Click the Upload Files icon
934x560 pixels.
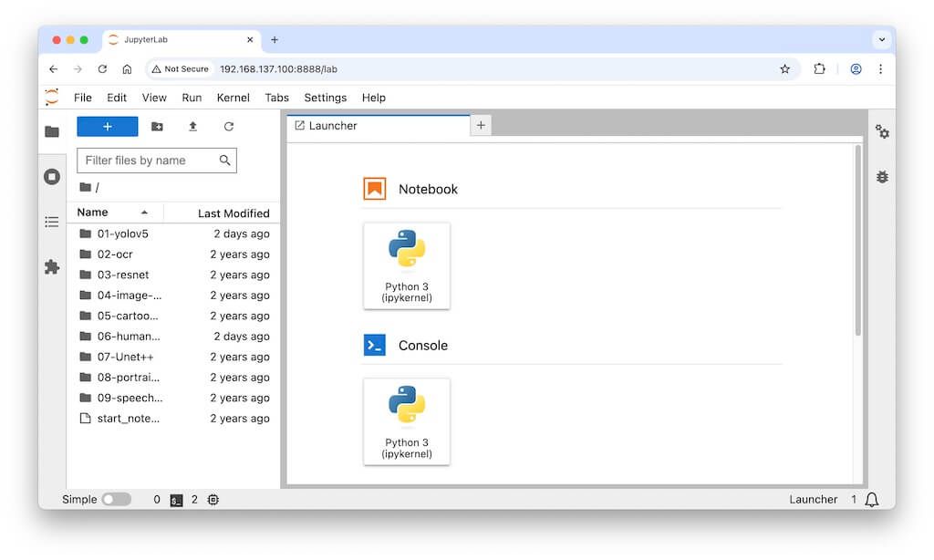[x=192, y=127]
